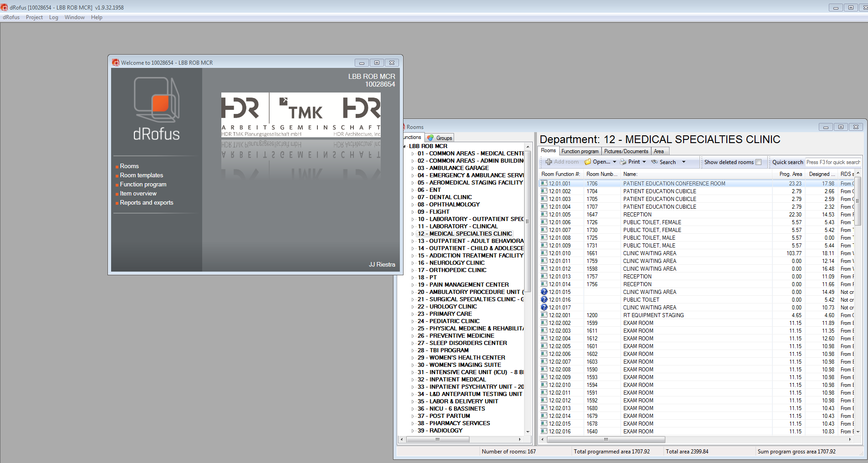Click room icon for row 12.01.010
Screen dimensions: 868x463
click(x=544, y=253)
